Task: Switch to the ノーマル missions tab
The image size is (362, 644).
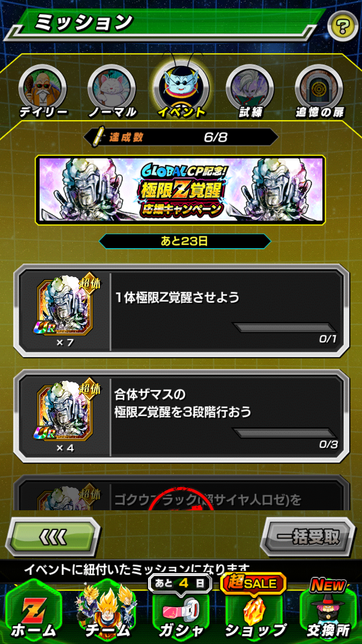Action: tap(112, 92)
